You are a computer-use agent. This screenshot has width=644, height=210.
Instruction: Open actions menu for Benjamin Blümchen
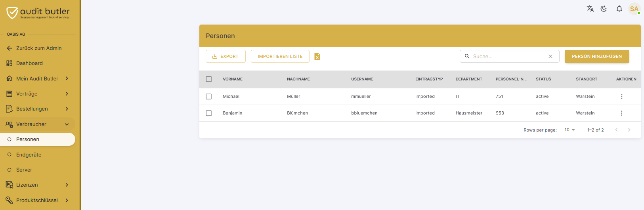tap(621, 113)
